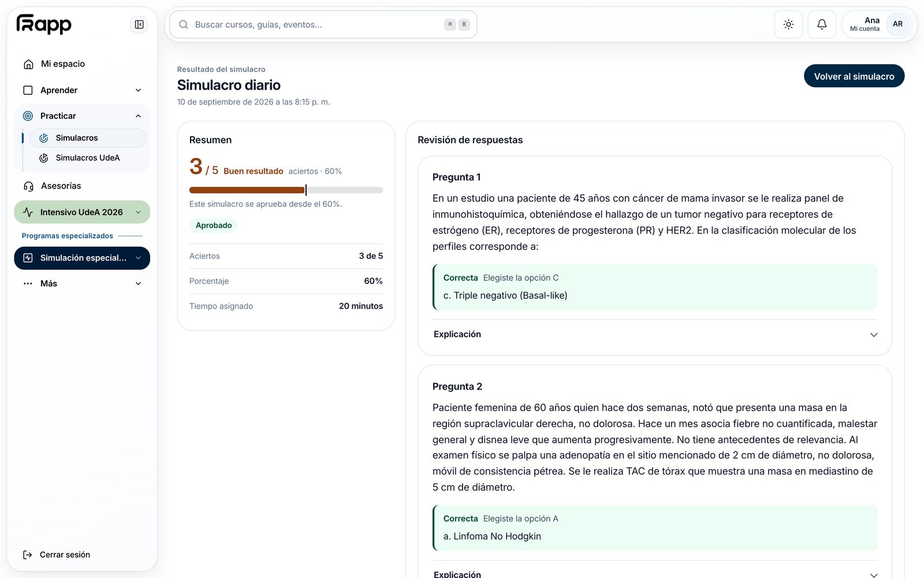
Task: Click Más label in sidebar
Action: pyautogui.click(x=49, y=284)
